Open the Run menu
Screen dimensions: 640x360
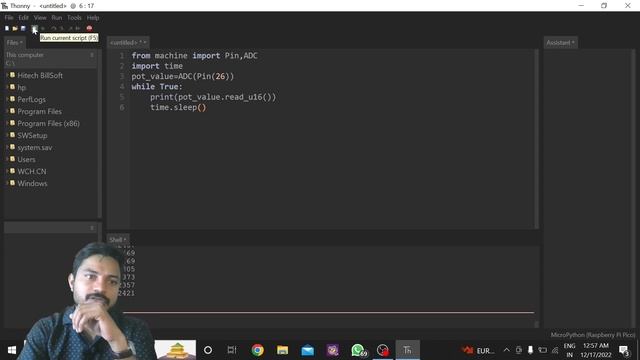[57, 18]
